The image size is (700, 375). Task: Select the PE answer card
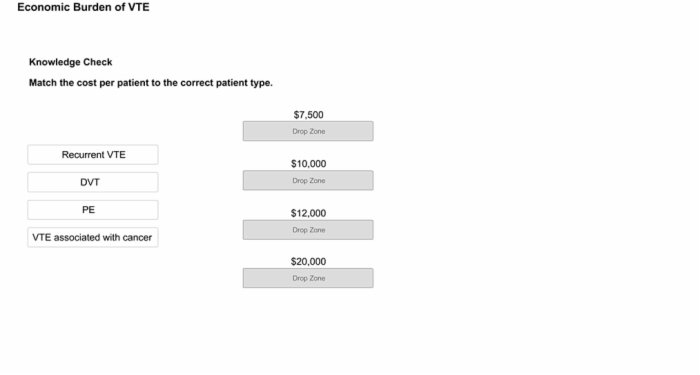tap(93, 210)
